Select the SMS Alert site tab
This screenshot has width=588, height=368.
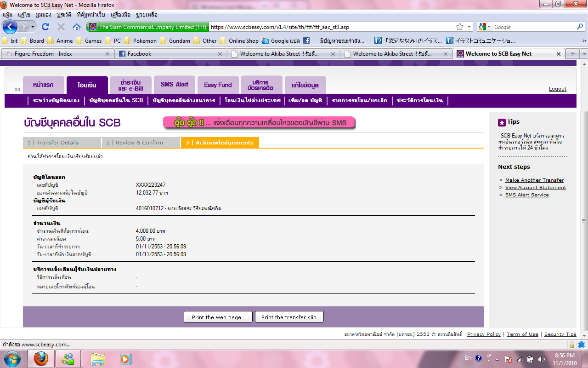click(x=175, y=85)
